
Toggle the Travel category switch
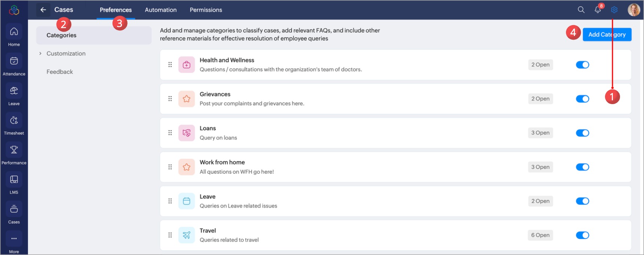pyautogui.click(x=582, y=235)
